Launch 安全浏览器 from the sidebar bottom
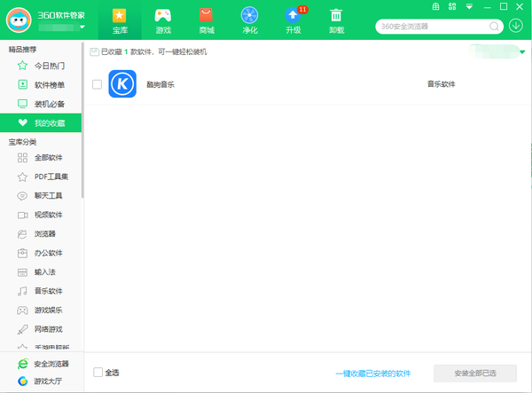 [x=49, y=364]
